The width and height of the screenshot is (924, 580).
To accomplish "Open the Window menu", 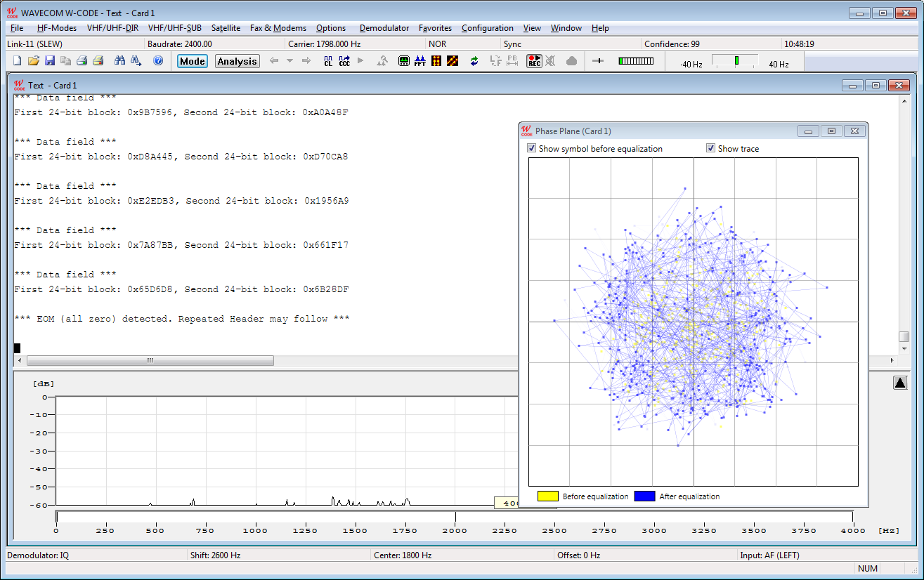I will click(x=566, y=28).
